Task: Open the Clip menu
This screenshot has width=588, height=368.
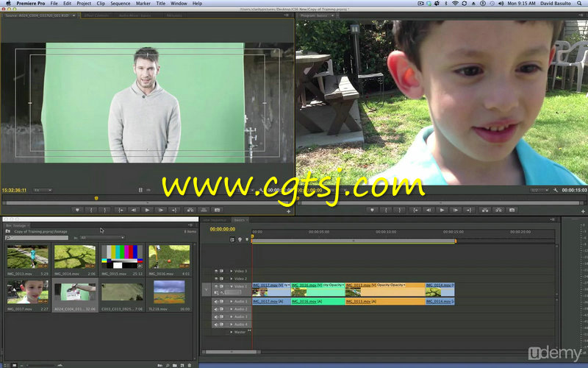Action: click(x=101, y=4)
